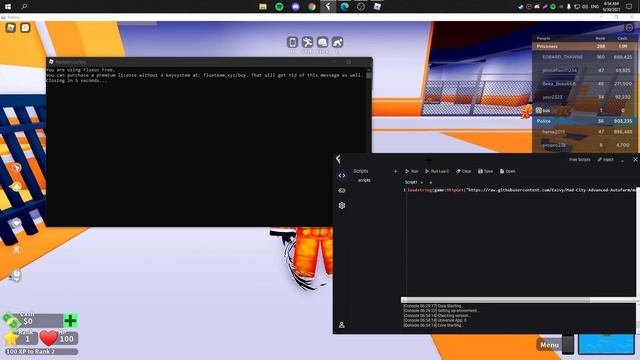Open the Roblox chat icon
The height and width of the screenshot is (360, 640).
(25, 28)
